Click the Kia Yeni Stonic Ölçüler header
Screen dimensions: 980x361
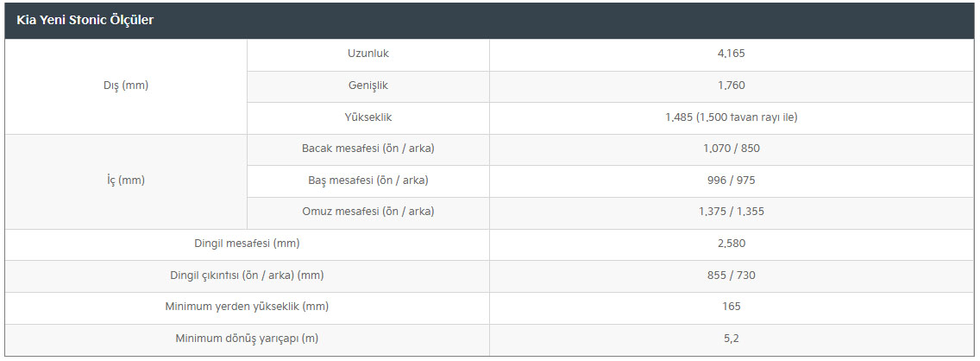tap(85, 20)
